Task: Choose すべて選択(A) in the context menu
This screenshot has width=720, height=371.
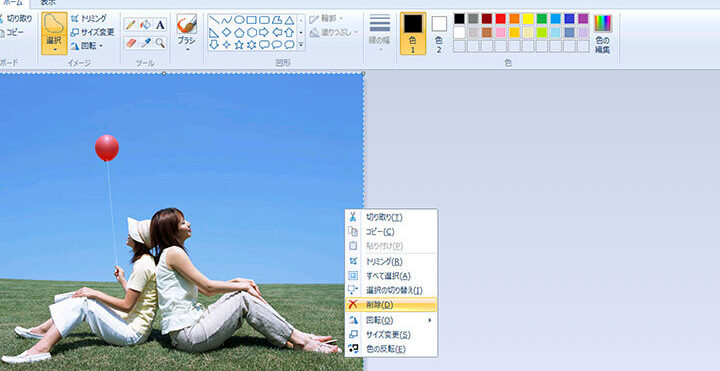Action: (x=391, y=276)
